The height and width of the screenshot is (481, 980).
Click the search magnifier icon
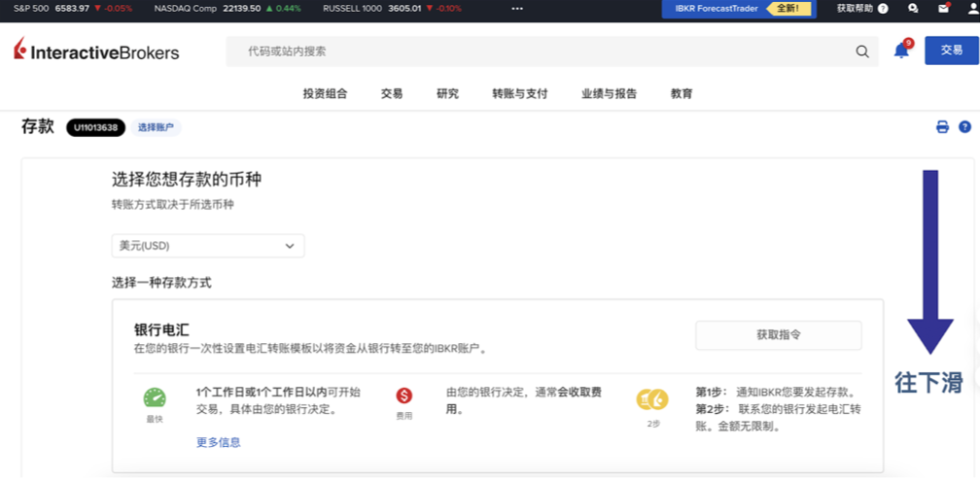point(862,52)
